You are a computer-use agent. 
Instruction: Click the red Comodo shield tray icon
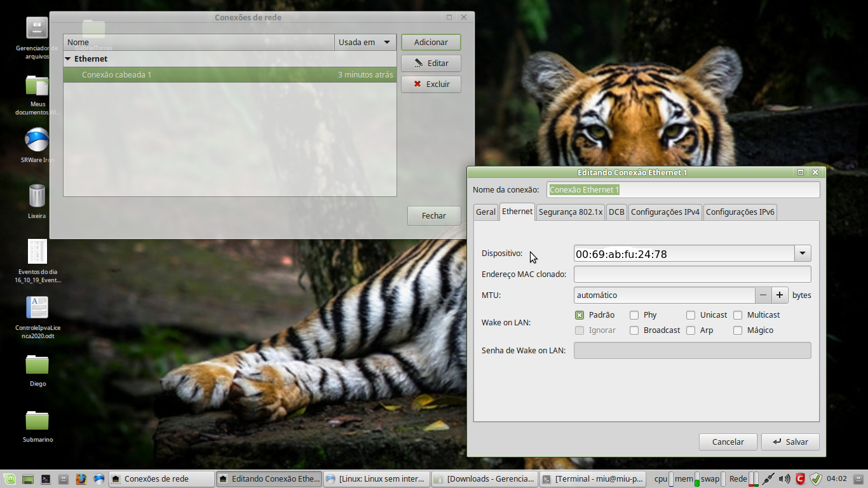pos(801,479)
